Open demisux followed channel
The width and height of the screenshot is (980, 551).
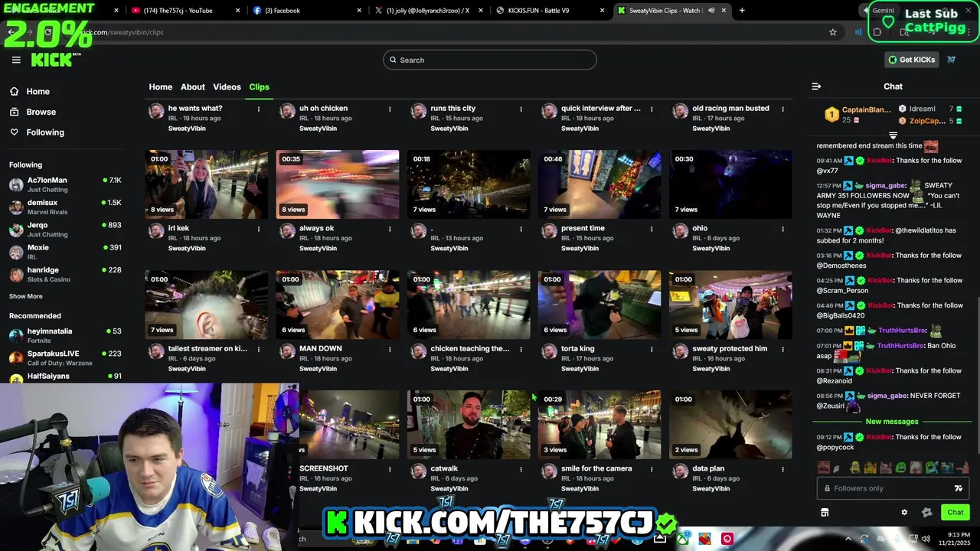[65, 207]
